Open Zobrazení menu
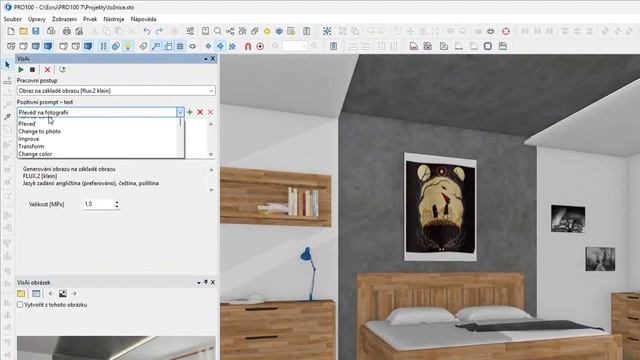Image resolution: width=640 pixels, height=360 pixels. 64,19
